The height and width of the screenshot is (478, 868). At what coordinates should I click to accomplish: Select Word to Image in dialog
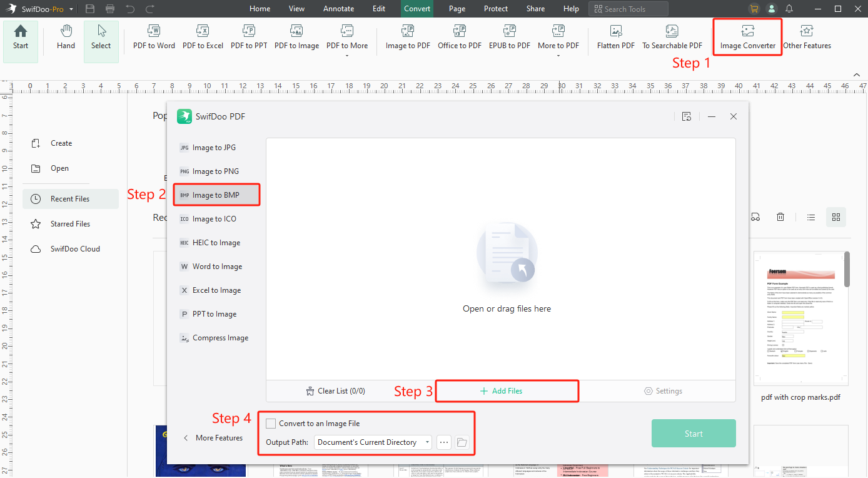click(216, 267)
